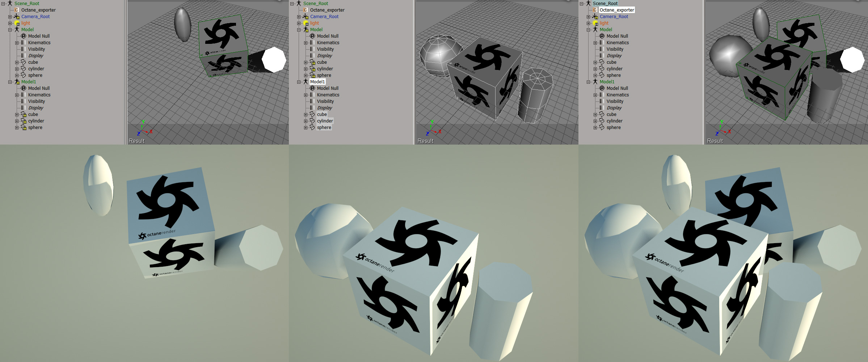Screen dimensions: 868x362
Task: Click the sphere icon under Model1 in the left panel
Action: coord(24,128)
